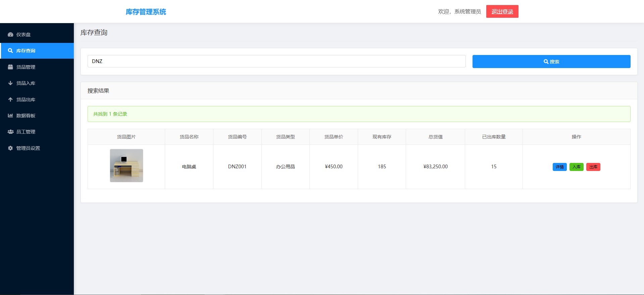Click the down-arrow icon beside 货品入库

tap(10, 83)
